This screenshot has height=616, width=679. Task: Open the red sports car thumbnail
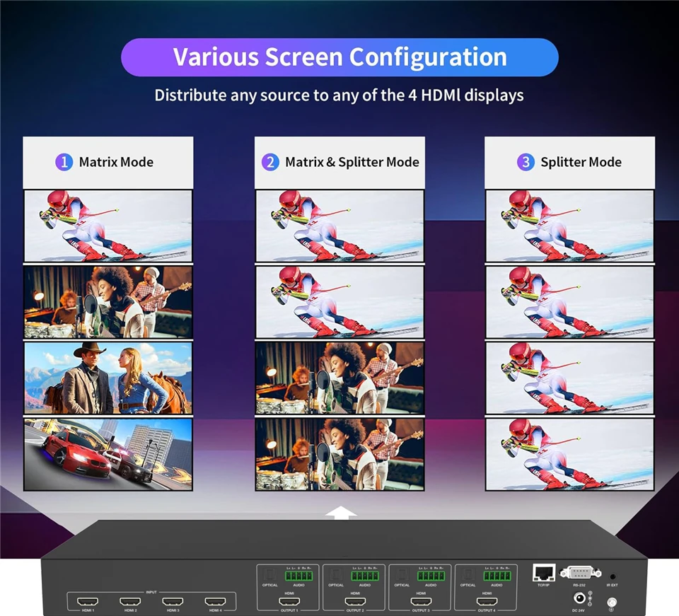108,454
